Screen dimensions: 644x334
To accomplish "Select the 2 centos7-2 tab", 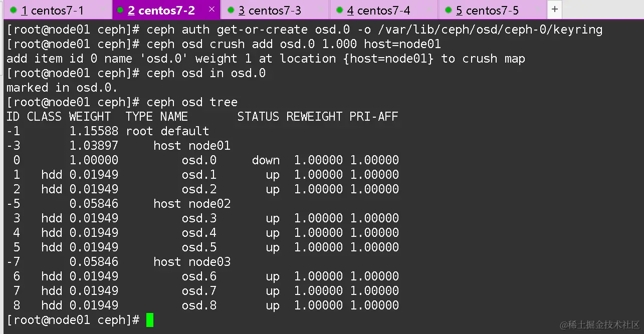I will (x=165, y=10).
